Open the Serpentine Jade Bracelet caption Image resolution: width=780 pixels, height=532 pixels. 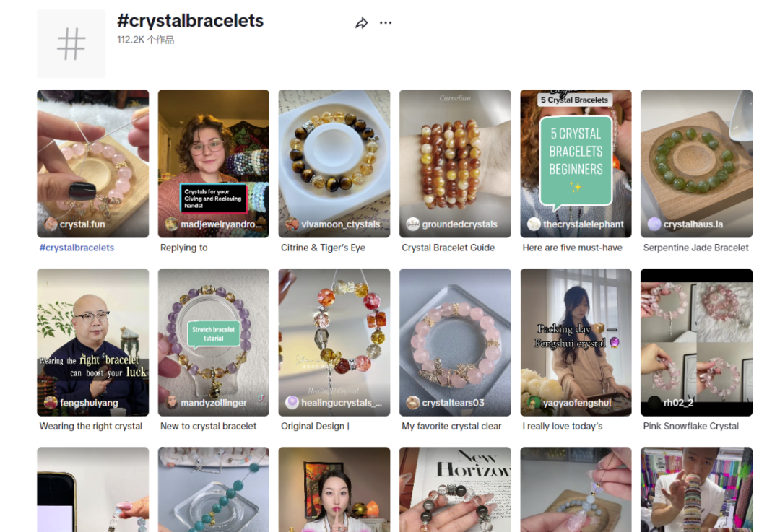[x=695, y=248]
